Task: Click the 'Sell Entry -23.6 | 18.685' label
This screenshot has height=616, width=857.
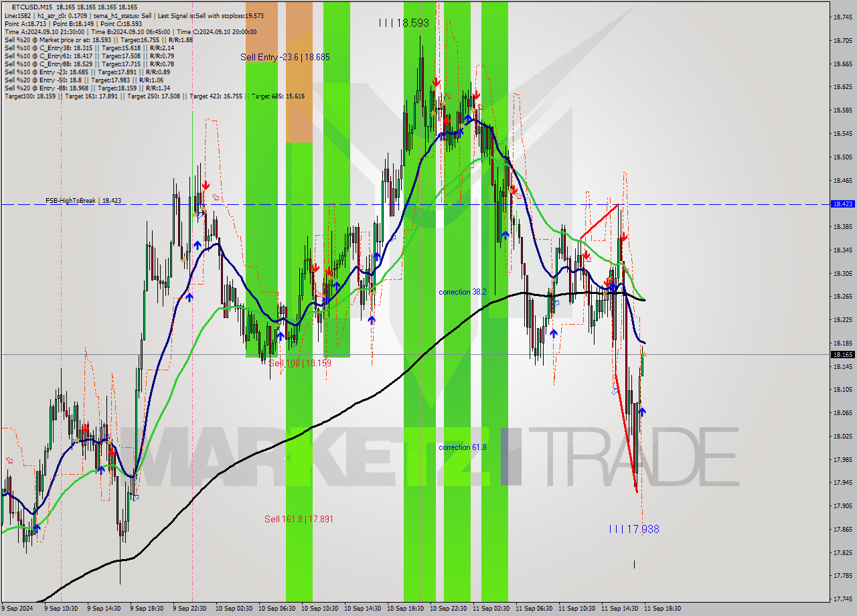Action: (x=285, y=58)
